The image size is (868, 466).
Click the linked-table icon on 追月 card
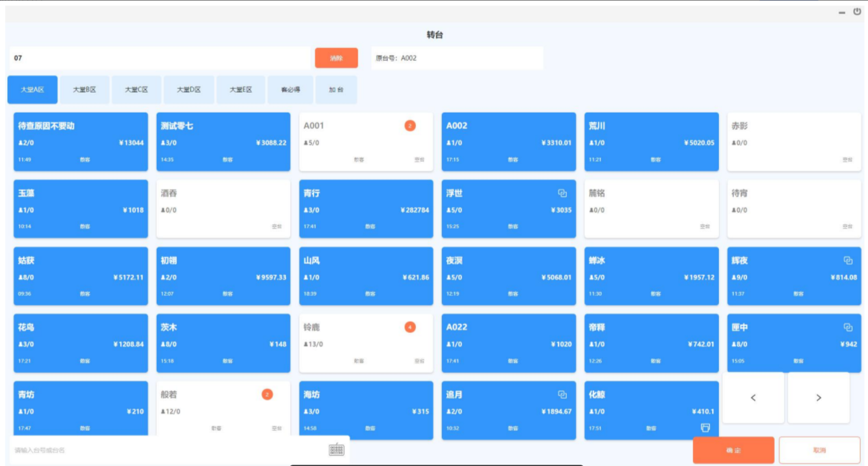(562, 395)
